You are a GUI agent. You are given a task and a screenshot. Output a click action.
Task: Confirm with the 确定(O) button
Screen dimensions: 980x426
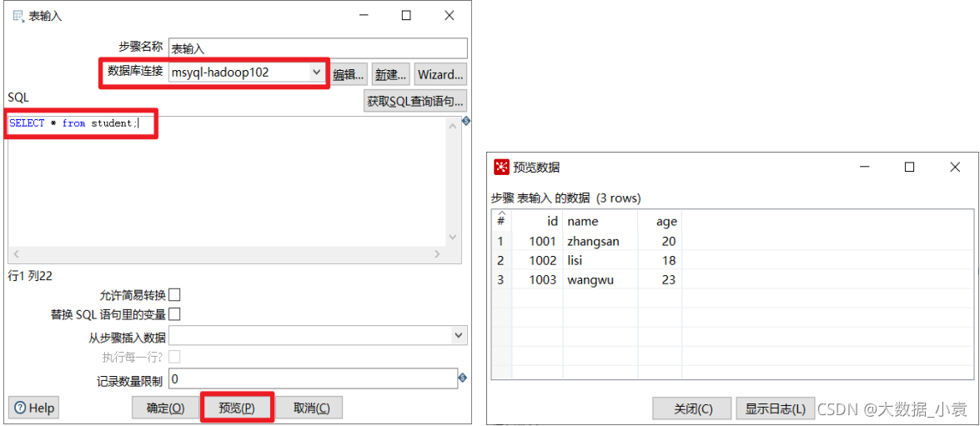pyautogui.click(x=166, y=408)
